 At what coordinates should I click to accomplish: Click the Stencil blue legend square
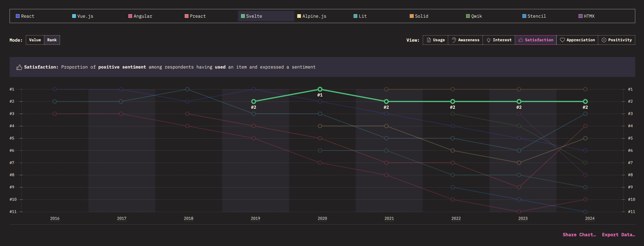[x=524, y=16]
